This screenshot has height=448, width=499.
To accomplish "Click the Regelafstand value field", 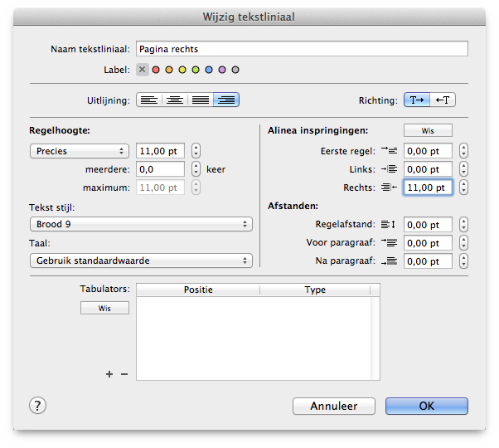I will (428, 225).
